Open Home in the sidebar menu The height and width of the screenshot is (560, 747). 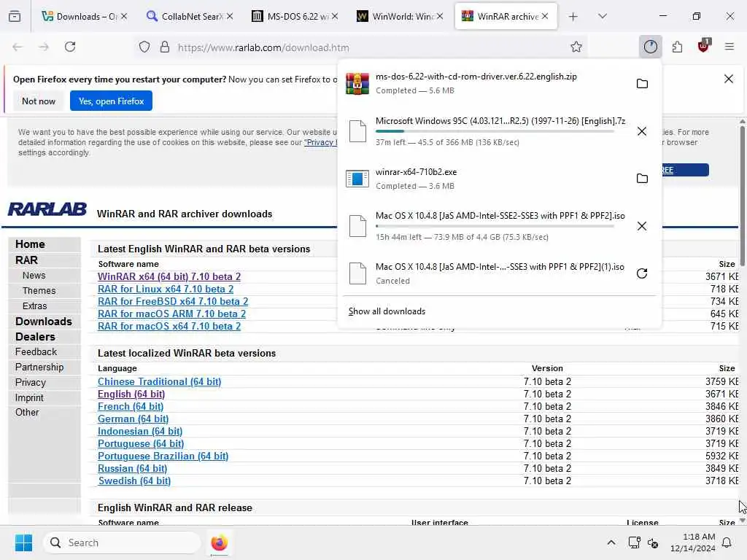point(30,244)
